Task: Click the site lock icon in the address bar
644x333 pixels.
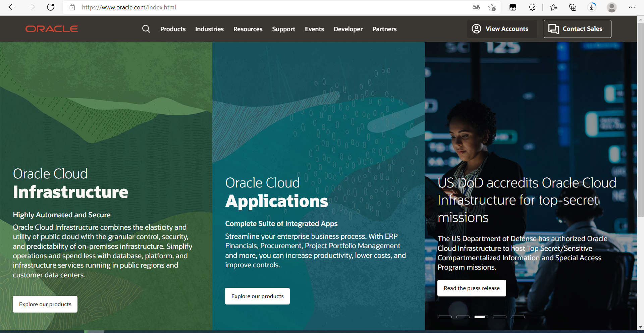Action: click(72, 7)
